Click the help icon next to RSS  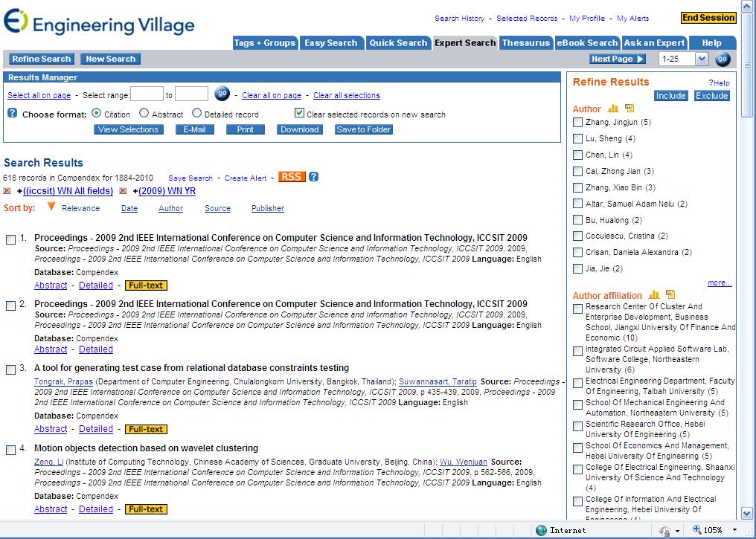tap(313, 177)
